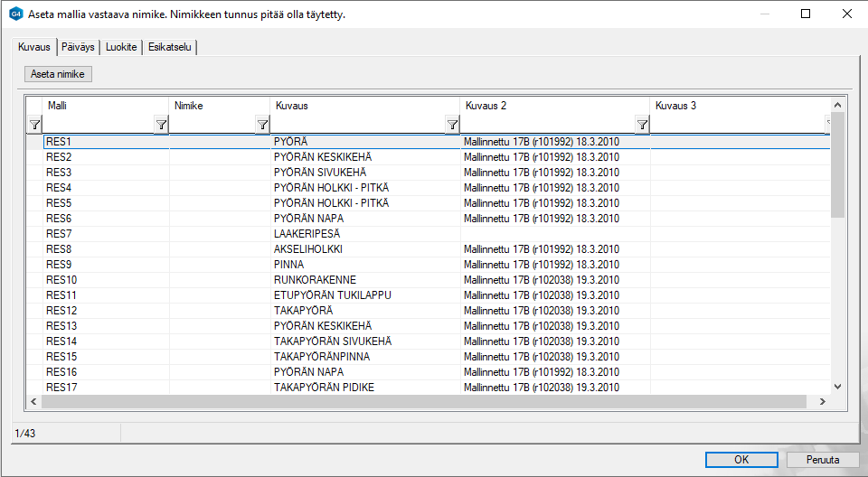Open the Luokite tab
This screenshot has height=477, width=868.
coord(120,47)
